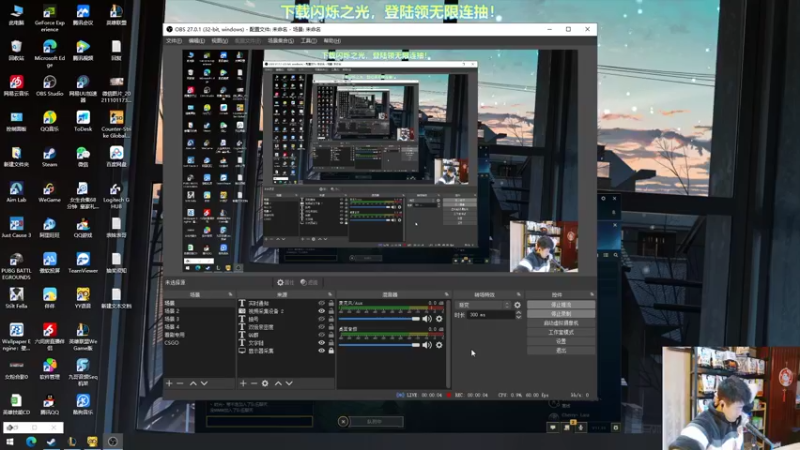Toggle lock of 视频采集设备 2 source

tap(331, 311)
